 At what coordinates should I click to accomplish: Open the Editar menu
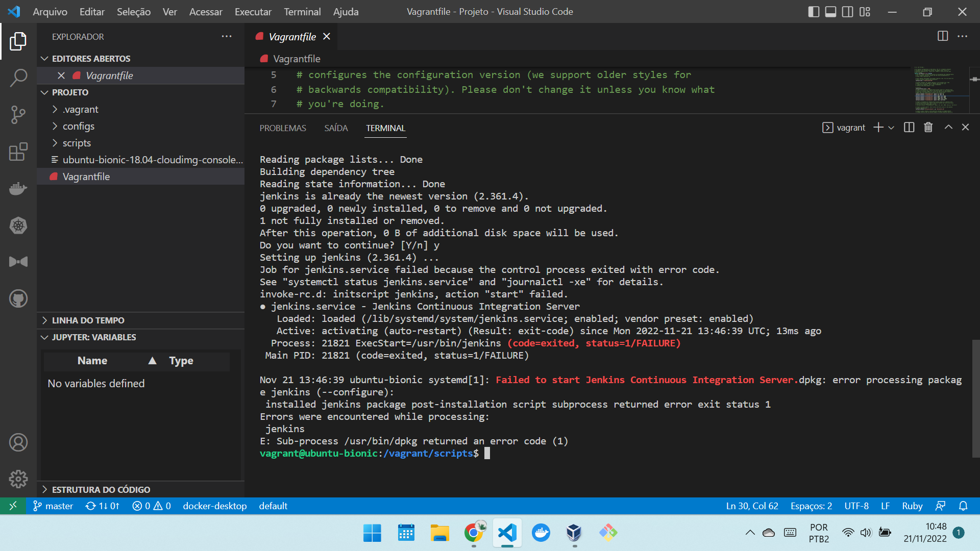click(x=92, y=12)
